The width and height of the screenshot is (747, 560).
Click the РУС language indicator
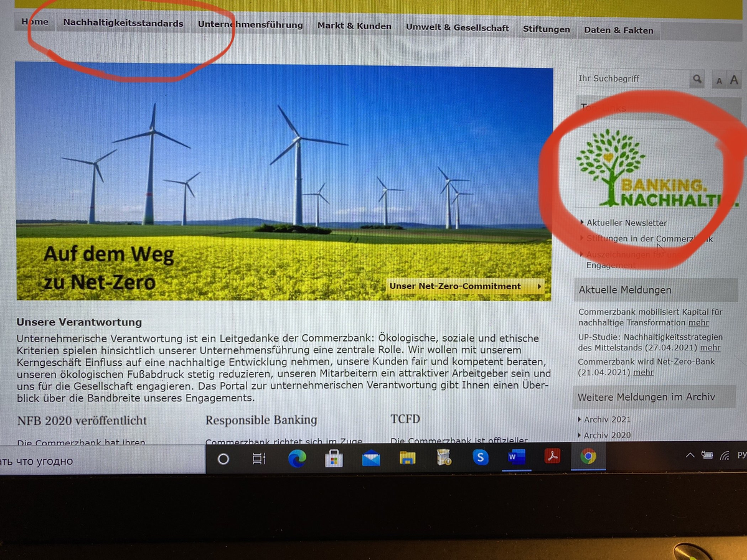tap(741, 455)
